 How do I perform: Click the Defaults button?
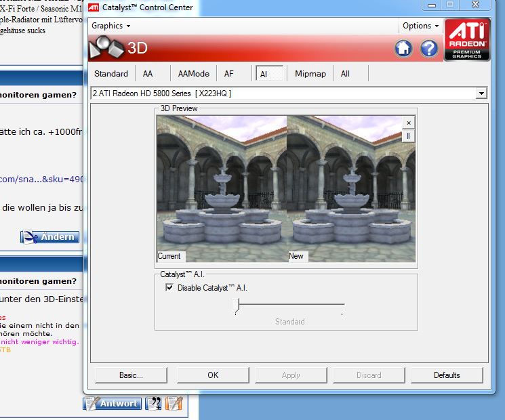(447, 375)
